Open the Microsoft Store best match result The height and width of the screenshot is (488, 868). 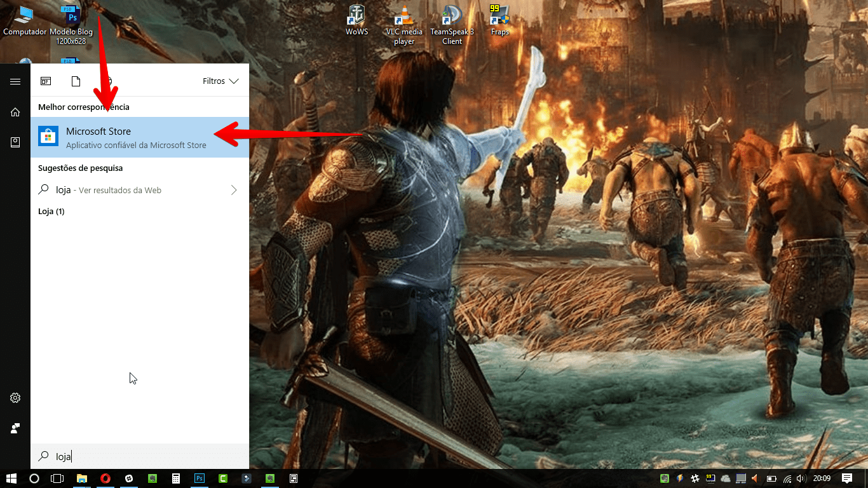click(x=140, y=137)
